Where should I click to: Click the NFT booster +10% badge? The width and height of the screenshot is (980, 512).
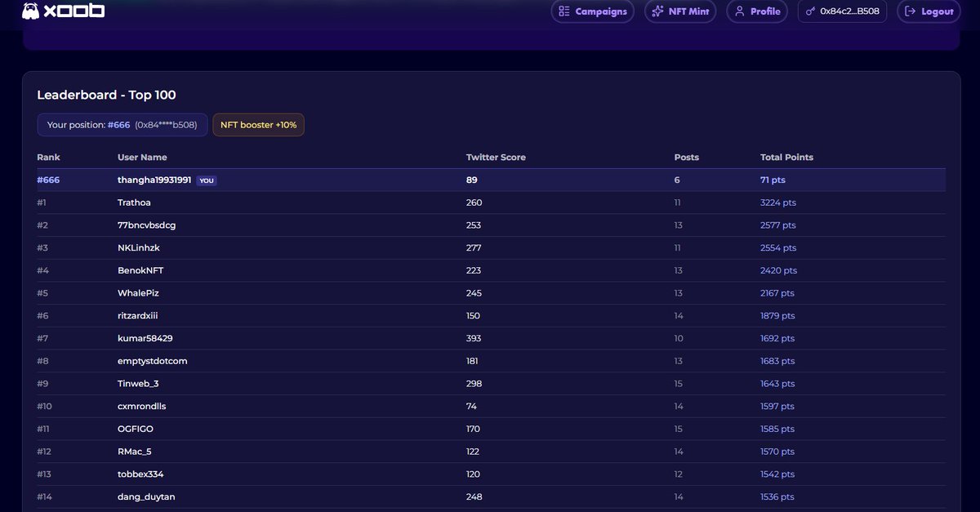pos(259,125)
